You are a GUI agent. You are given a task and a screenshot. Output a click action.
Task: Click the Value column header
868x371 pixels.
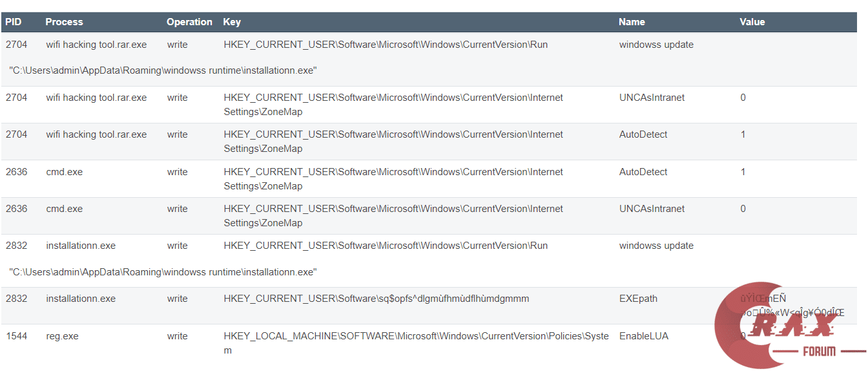click(752, 22)
